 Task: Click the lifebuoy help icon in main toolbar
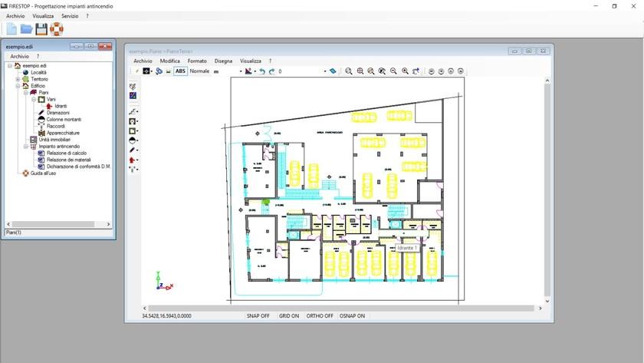pyautogui.click(x=57, y=29)
